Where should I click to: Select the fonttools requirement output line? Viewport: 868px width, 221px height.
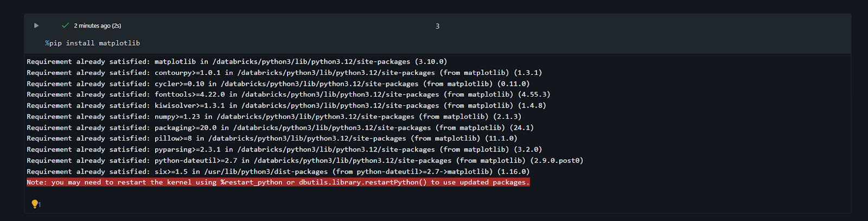(x=288, y=94)
